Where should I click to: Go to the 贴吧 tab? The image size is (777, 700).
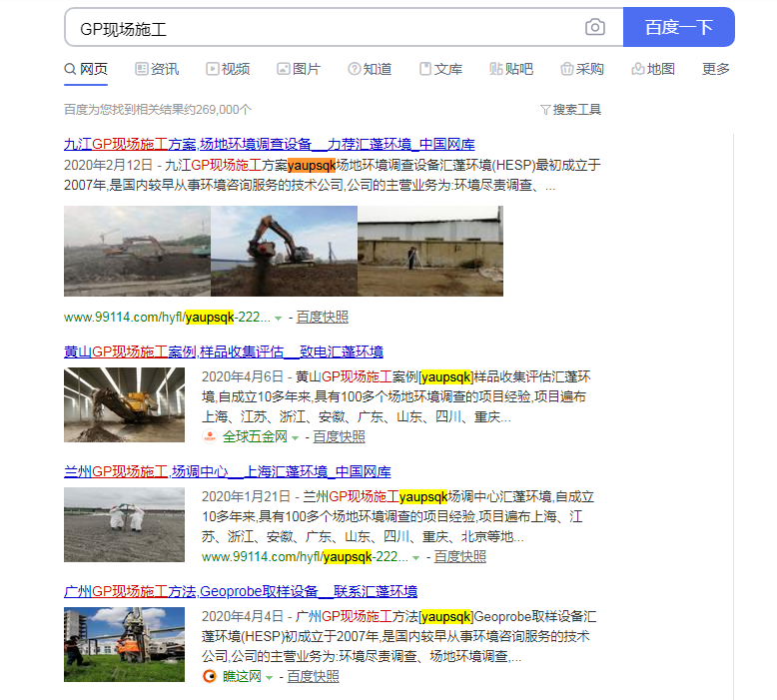tap(511, 69)
